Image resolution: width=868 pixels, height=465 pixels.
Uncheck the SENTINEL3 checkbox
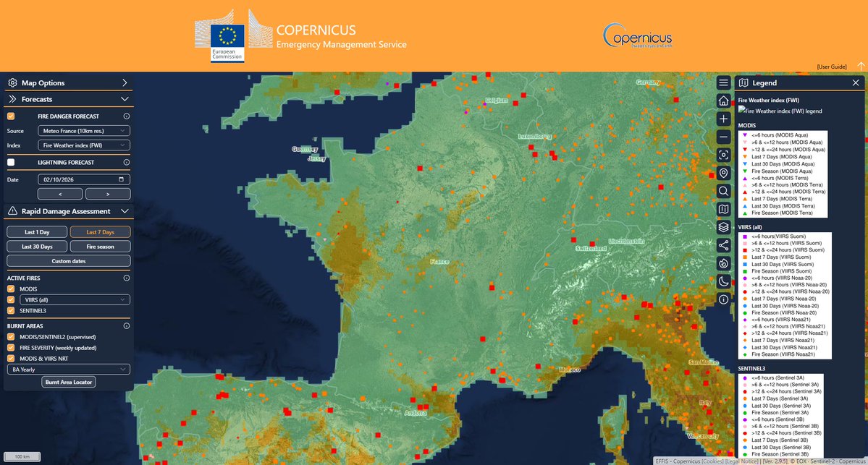pyautogui.click(x=11, y=311)
